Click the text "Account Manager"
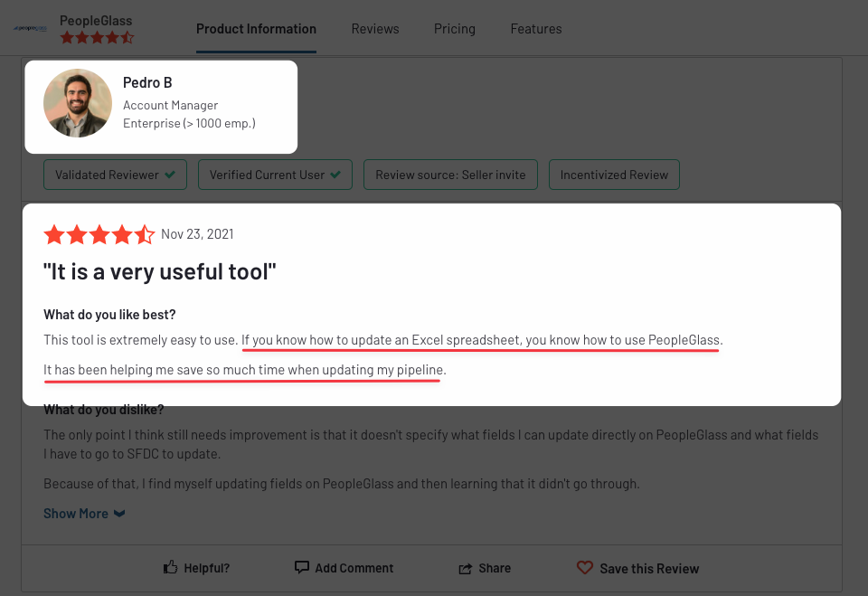This screenshot has width=868, height=596. tap(171, 105)
